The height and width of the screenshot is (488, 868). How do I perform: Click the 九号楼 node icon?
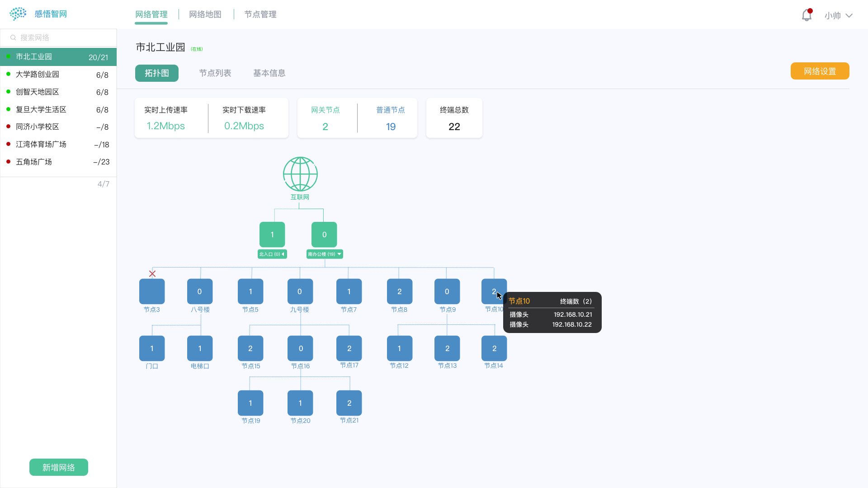pos(300,291)
